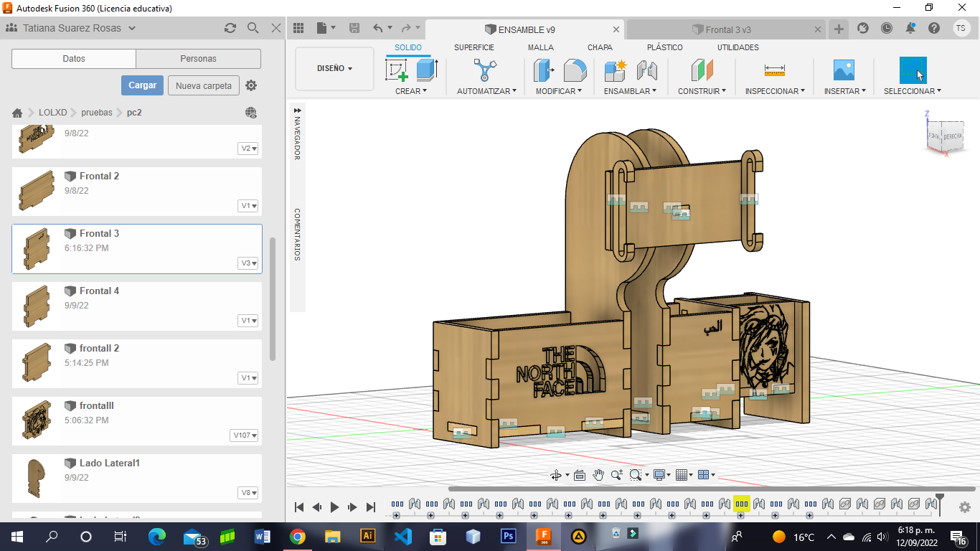Navigate to the LOLXD breadcrumb
This screenshot has height=551, width=980.
click(52, 113)
